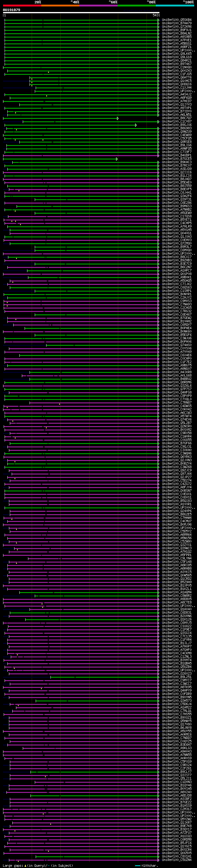Select the UniRef100_B9T467 label
The image size is (197, 868).
click(x=176, y=64)
